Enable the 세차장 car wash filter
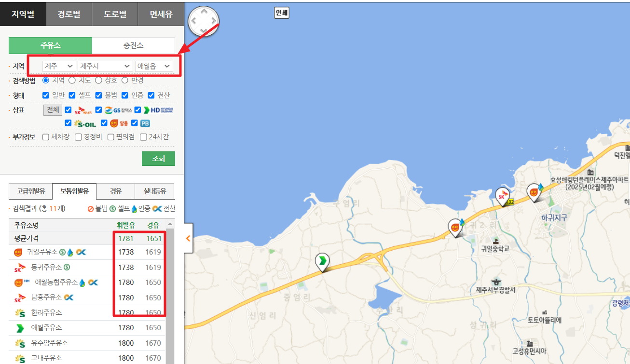Image resolution: width=630 pixels, height=364 pixels. click(46, 137)
